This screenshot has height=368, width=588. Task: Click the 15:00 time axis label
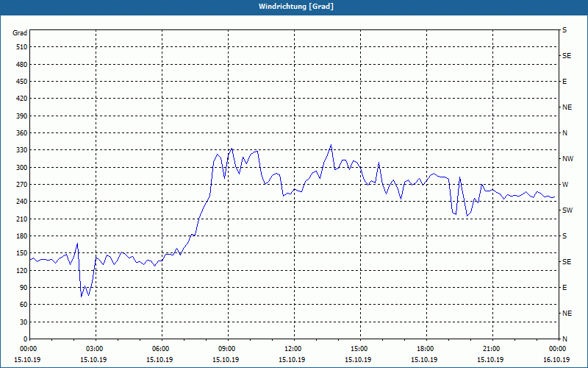coord(359,349)
